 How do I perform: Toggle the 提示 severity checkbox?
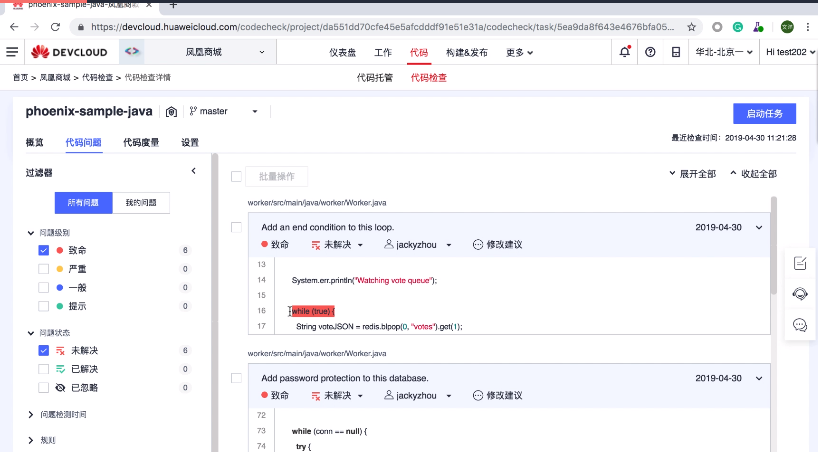click(x=44, y=306)
